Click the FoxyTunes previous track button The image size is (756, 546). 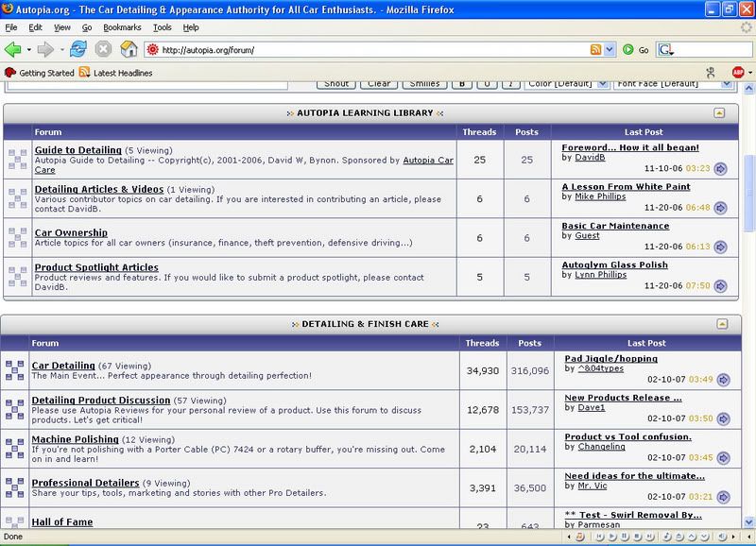[601, 537]
